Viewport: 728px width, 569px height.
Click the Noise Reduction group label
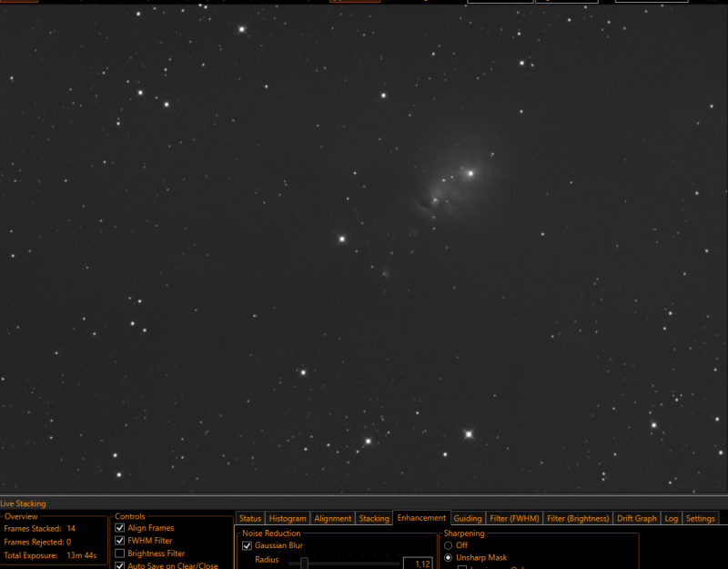pyautogui.click(x=271, y=533)
